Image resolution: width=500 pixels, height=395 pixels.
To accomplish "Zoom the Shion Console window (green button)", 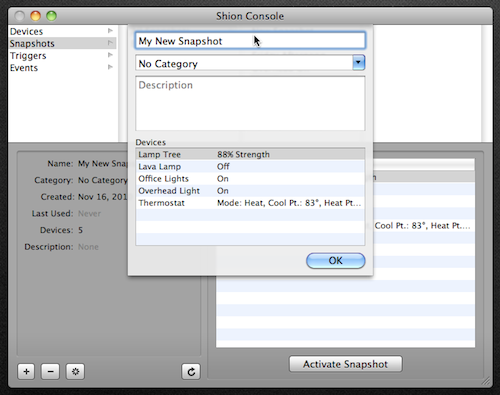I will pos(51,16).
